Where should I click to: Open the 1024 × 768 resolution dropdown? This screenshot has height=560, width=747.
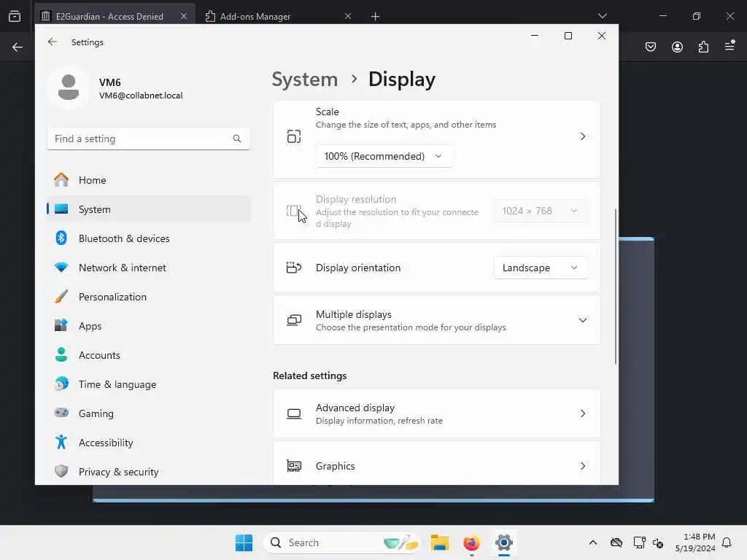click(541, 211)
